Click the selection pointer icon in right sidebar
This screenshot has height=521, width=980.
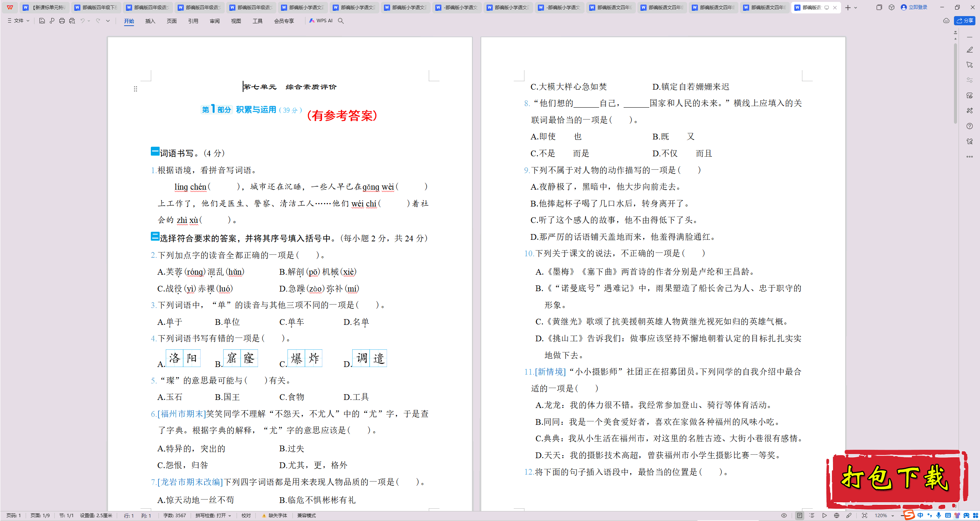pyautogui.click(x=970, y=65)
